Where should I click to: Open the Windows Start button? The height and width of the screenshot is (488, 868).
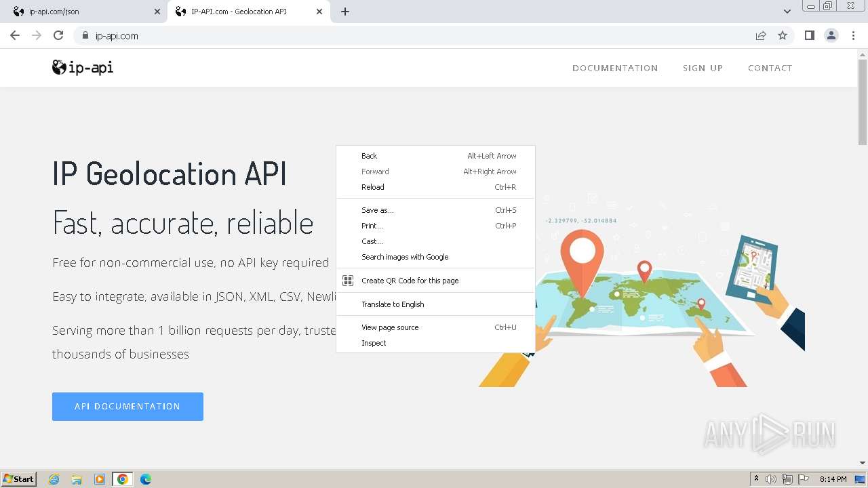point(19,479)
